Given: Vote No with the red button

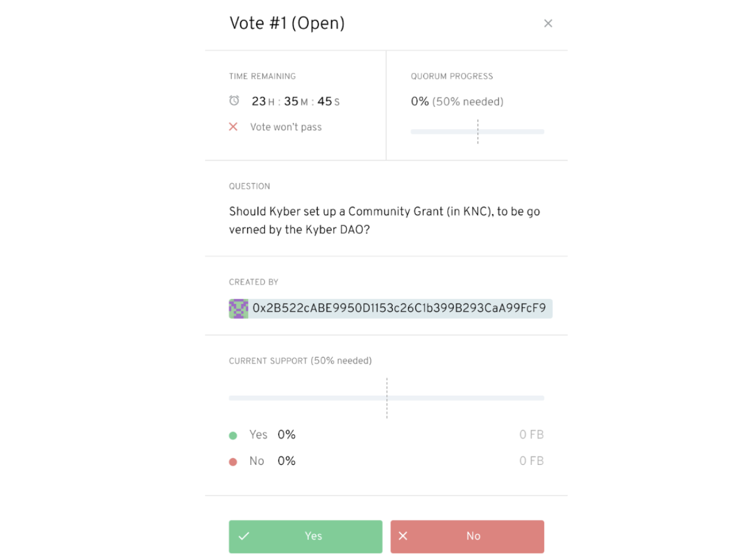Looking at the screenshot, I should pos(467,537).
